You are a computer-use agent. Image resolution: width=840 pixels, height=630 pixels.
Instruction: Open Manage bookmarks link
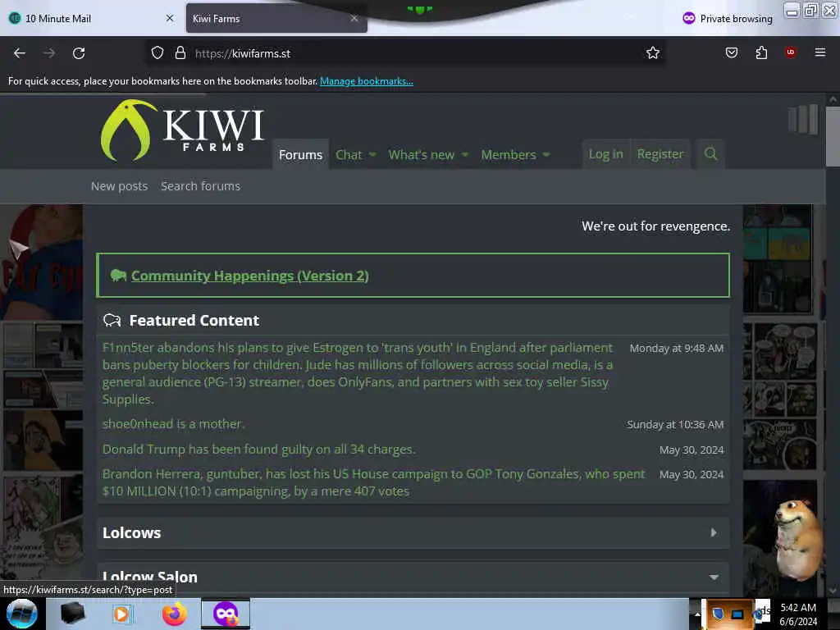coord(367,81)
